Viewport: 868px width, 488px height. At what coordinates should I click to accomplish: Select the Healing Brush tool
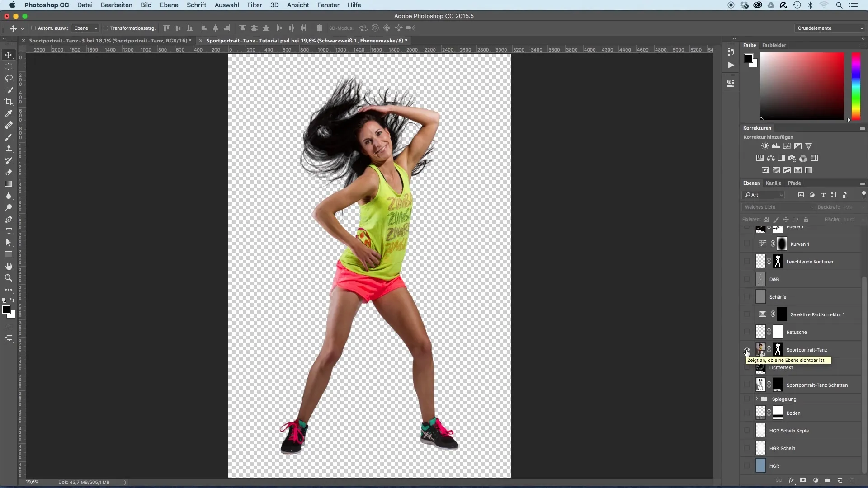9,125
